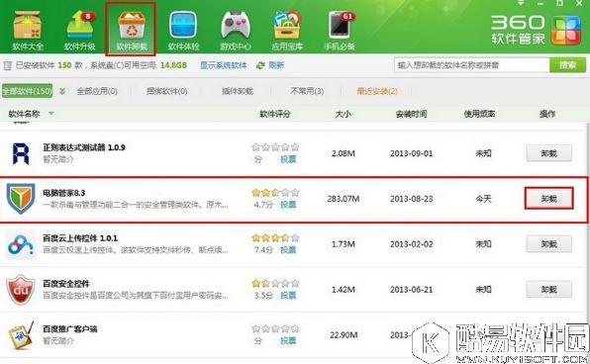Click the 百度云上传控件 cloud icon
Screen dimensions: 590x364
coord(21,244)
